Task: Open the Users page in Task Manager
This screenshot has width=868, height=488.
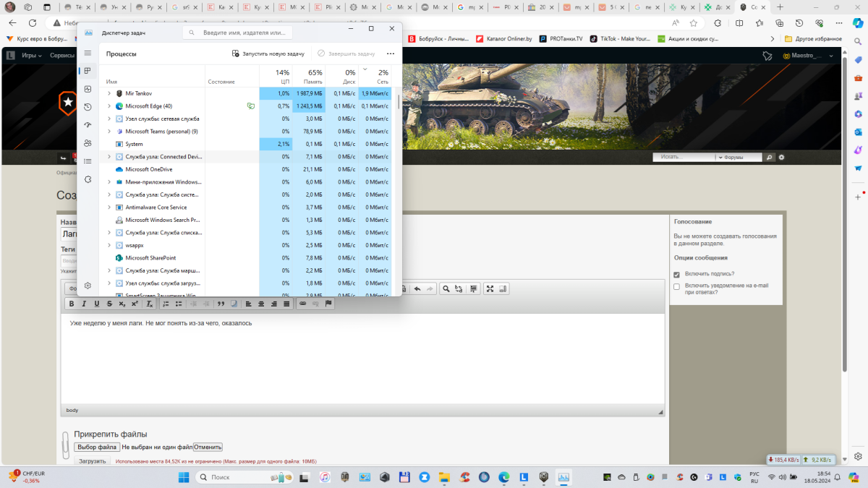Action: coord(88,143)
